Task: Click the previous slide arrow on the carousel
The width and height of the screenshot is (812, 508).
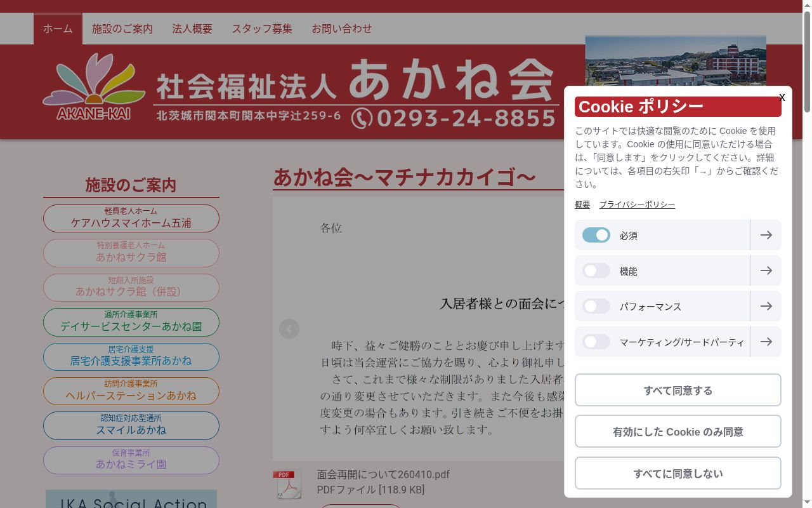Action: click(289, 329)
